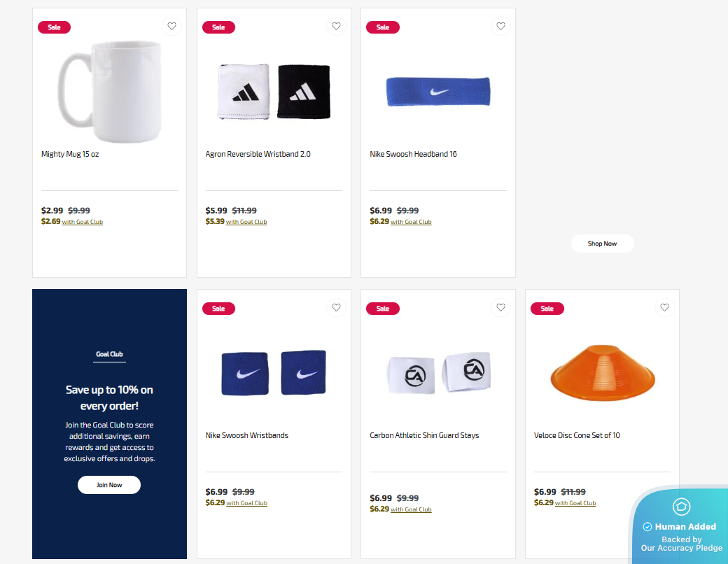
Task: Click the Goal Club heading in promo banner
Action: pos(110,354)
